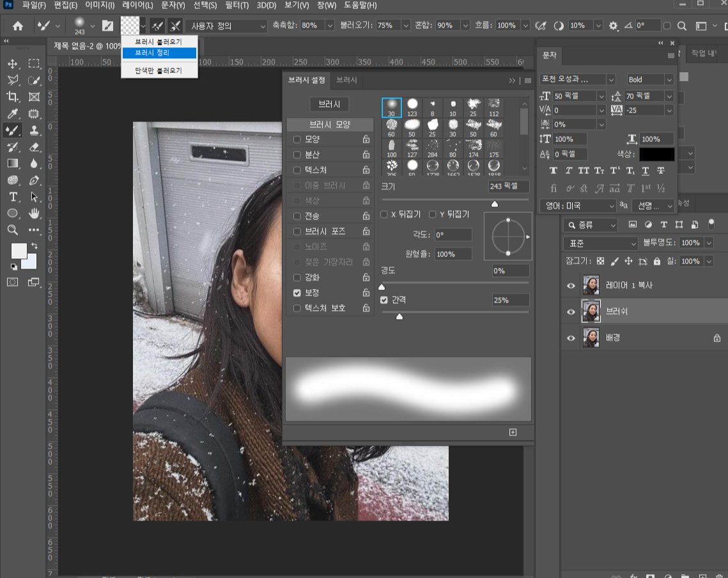Select the Gradient tool

click(13, 164)
